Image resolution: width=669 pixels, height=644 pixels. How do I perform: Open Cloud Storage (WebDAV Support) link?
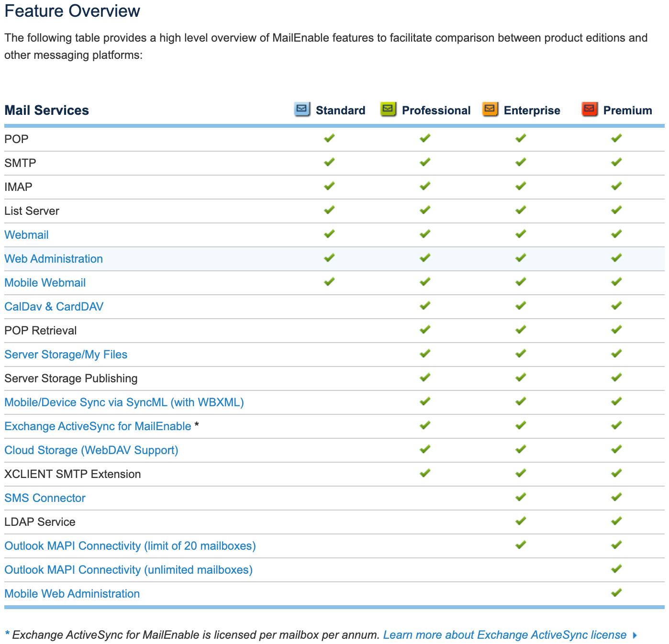tap(91, 450)
